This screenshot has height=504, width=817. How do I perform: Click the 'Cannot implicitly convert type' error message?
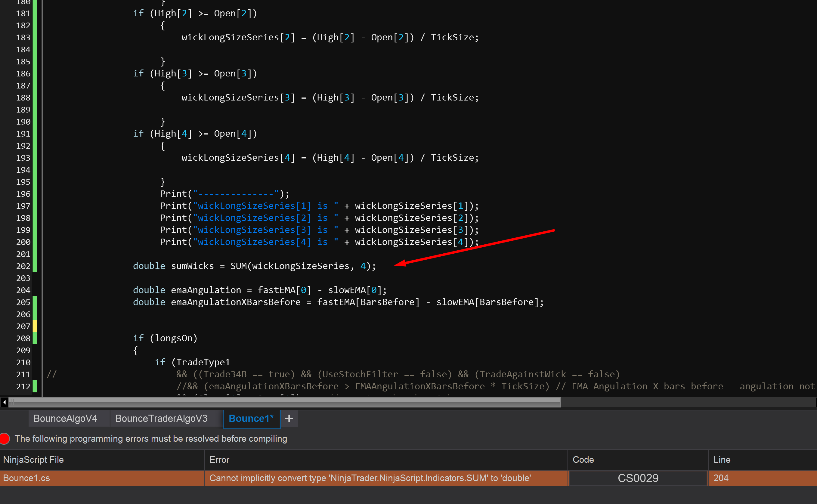pos(370,478)
